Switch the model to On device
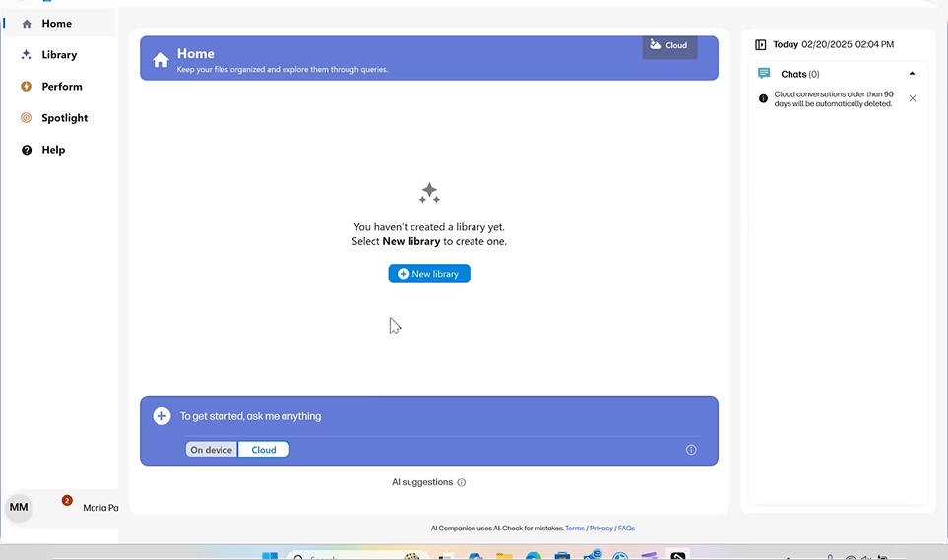 211,450
